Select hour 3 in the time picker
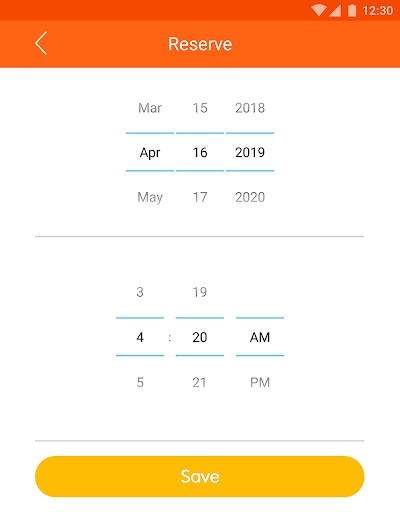This screenshot has width=400, height=512. [x=140, y=292]
